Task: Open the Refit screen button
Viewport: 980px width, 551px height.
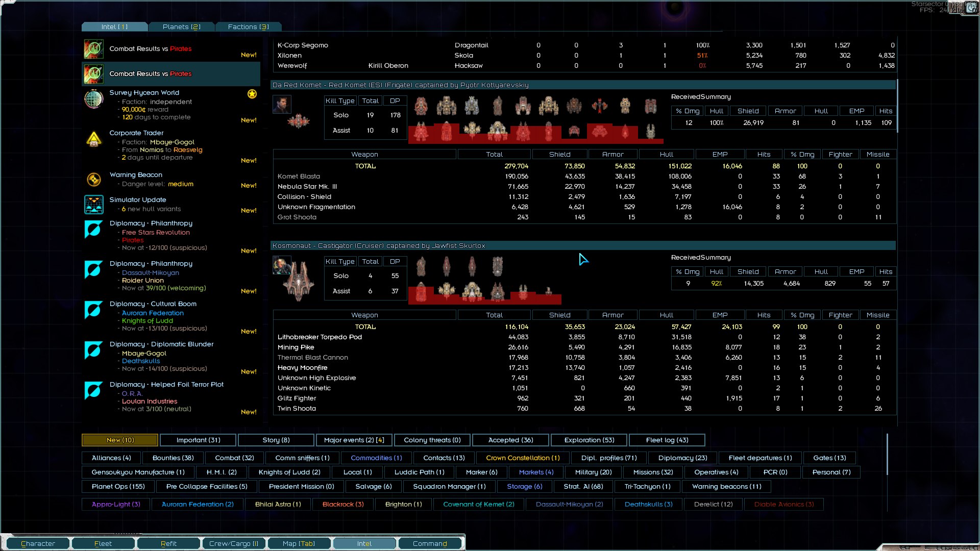Action: click(x=168, y=543)
